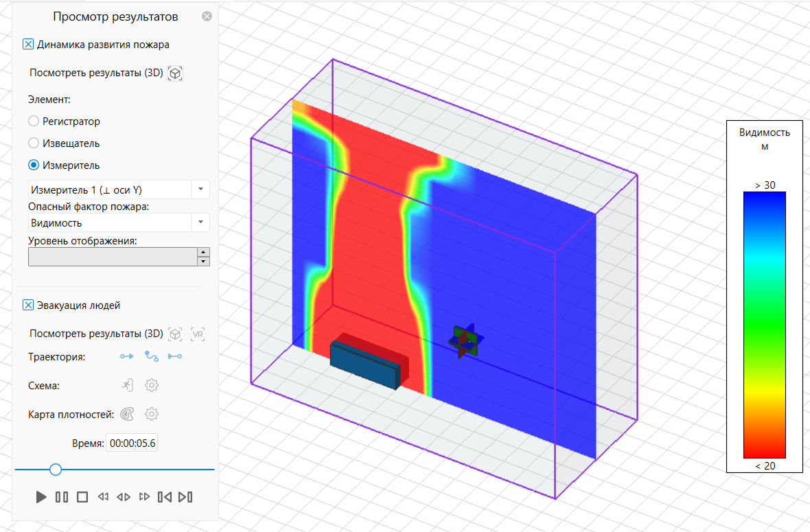Decrease Уровень отображения with down arrow
810x532 pixels.
tap(204, 262)
